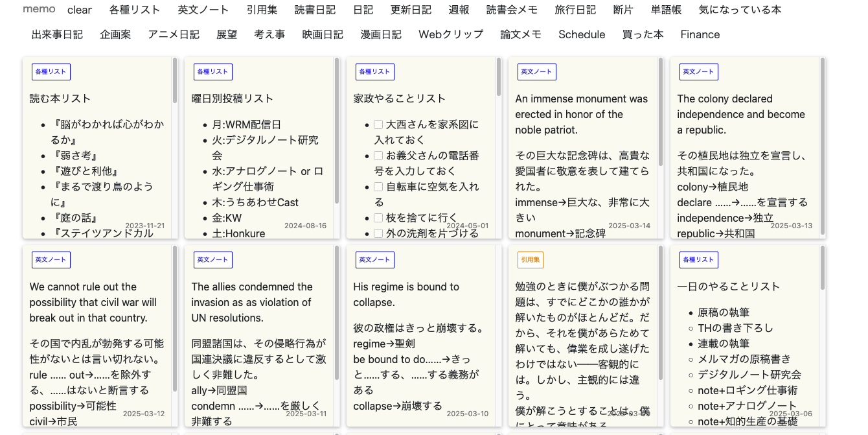Click the 英文ノート tag on regime collapse note
This screenshot has width=868, height=435.
point(374,259)
